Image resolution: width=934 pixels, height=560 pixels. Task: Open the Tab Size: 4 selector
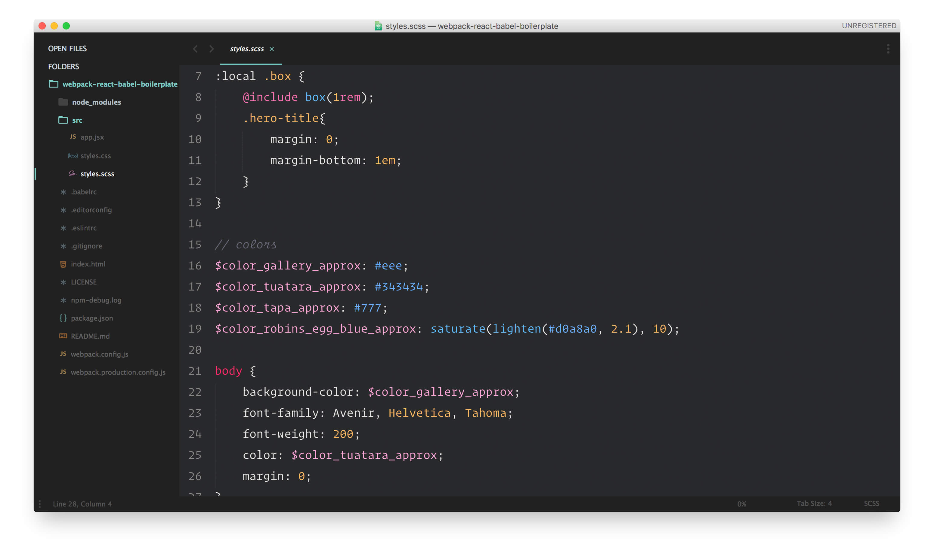click(x=814, y=503)
